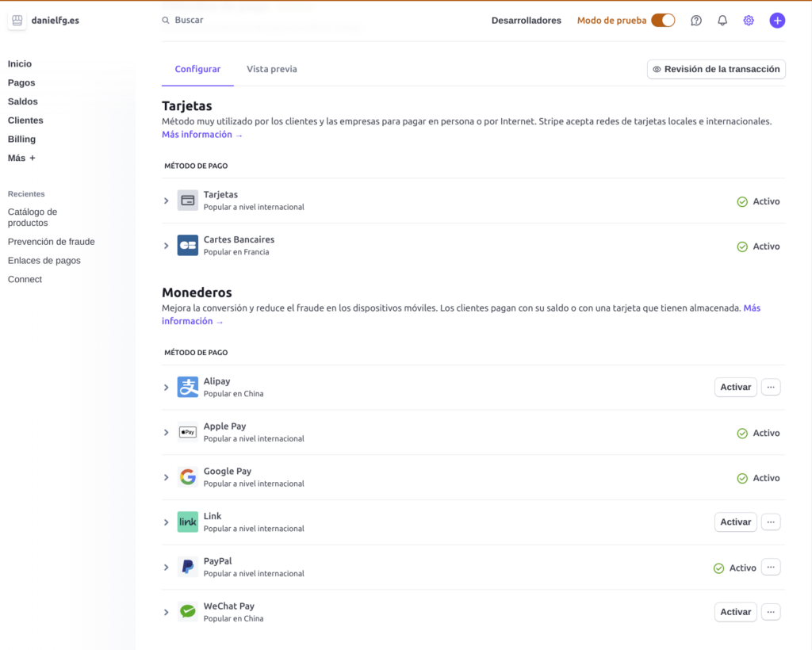Open more options for Alipay
The image size is (812, 650).
click(x=771, y=387)
